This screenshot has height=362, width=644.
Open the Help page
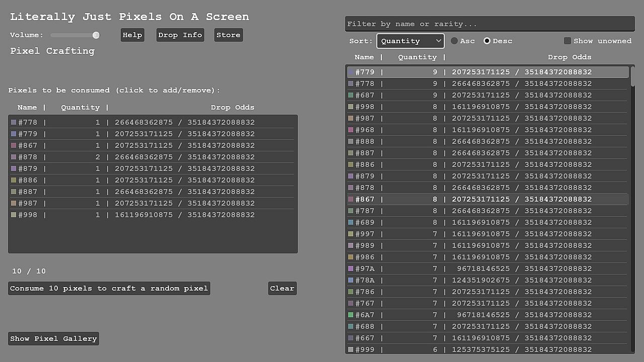[132, 35]
